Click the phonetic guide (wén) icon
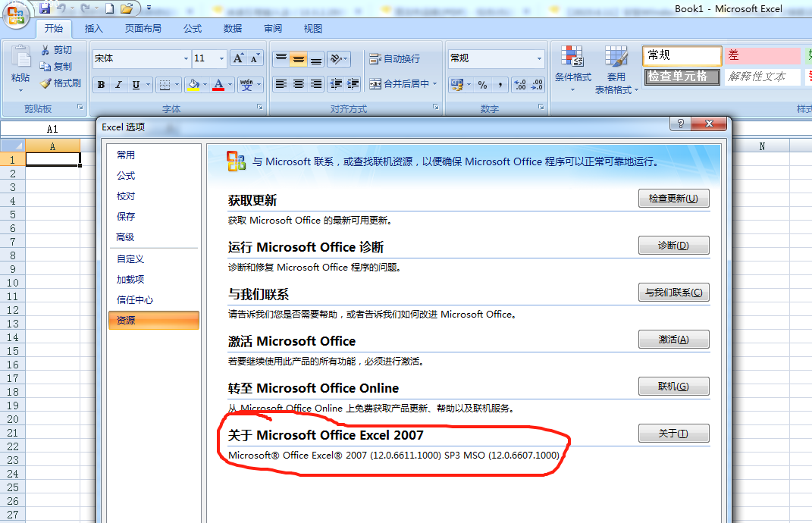This screenshot has height=523, width=812. pos(246,84)
